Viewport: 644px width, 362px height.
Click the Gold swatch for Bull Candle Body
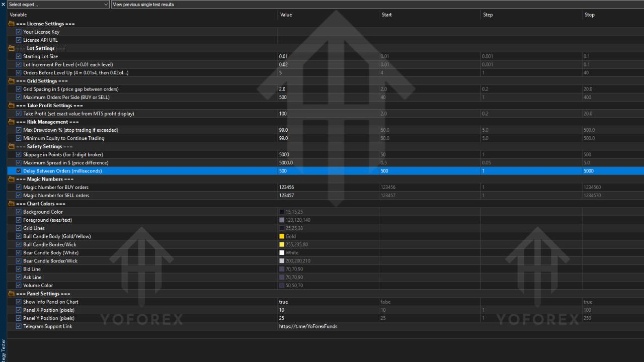click(282, 236)
